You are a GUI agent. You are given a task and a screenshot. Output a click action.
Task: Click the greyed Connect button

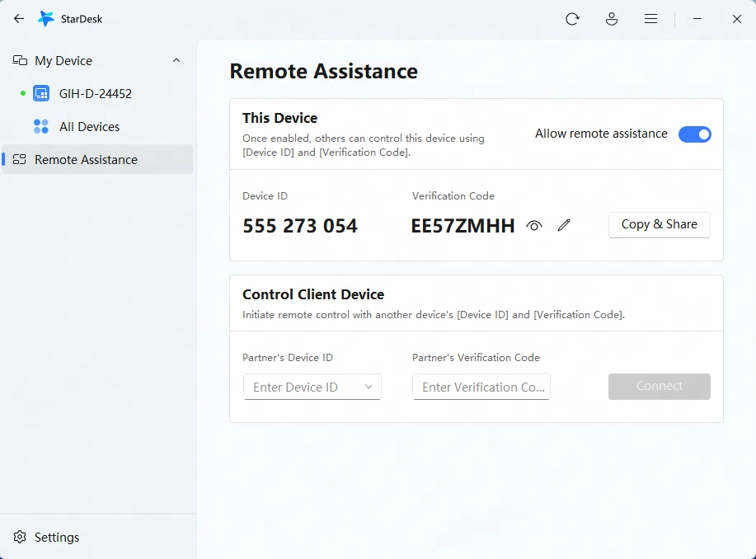coord(659,387)
